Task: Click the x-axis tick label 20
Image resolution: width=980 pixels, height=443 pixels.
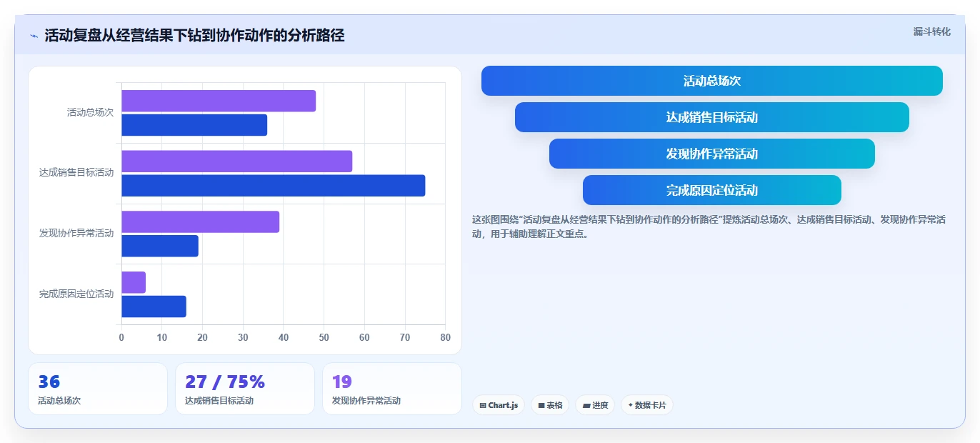Action: tap(202, 337)
